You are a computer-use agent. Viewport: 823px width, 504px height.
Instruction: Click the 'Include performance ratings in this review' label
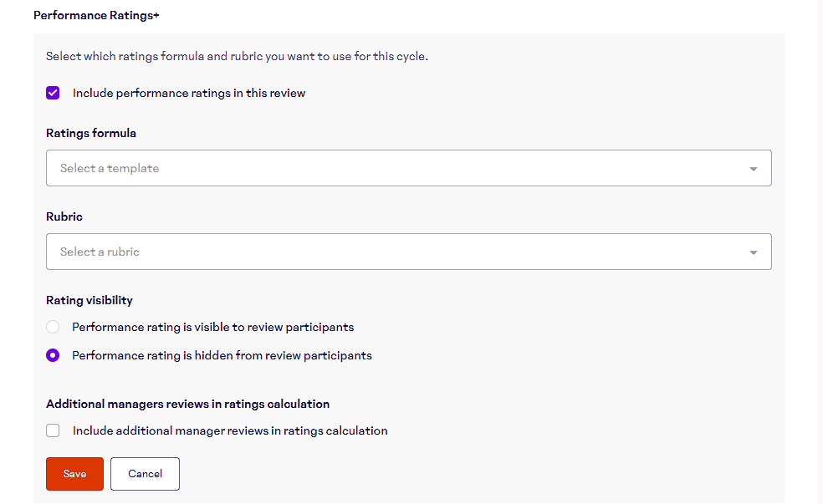189,93
